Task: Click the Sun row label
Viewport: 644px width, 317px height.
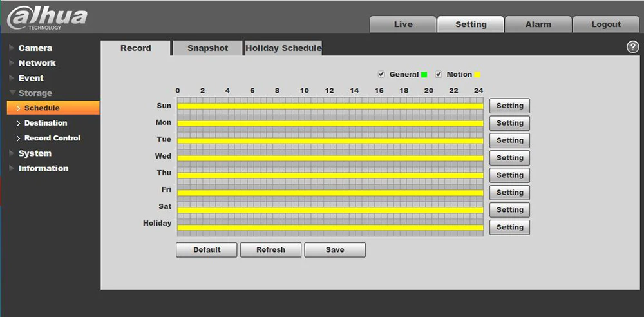Action: coord(164,106)
